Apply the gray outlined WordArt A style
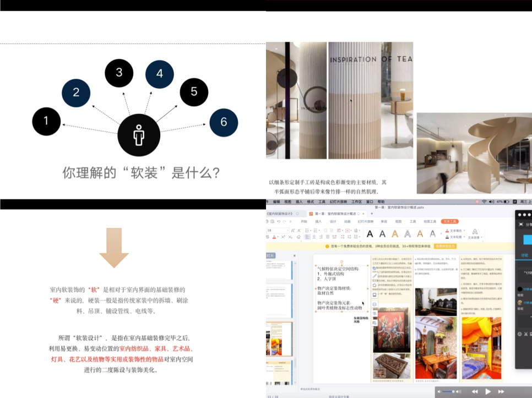Screen dimensions: 532x398 408,233
